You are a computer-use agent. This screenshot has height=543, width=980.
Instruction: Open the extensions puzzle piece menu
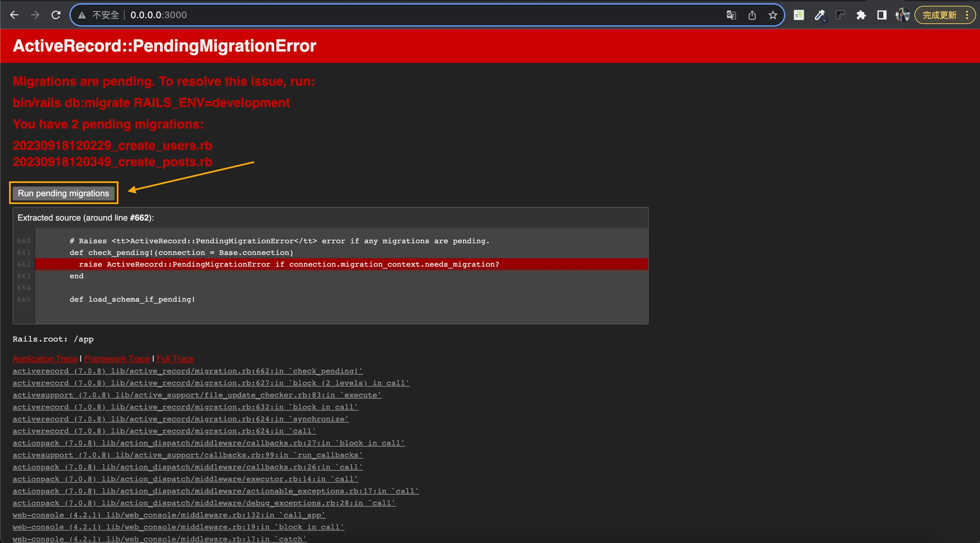pos(861,15)
